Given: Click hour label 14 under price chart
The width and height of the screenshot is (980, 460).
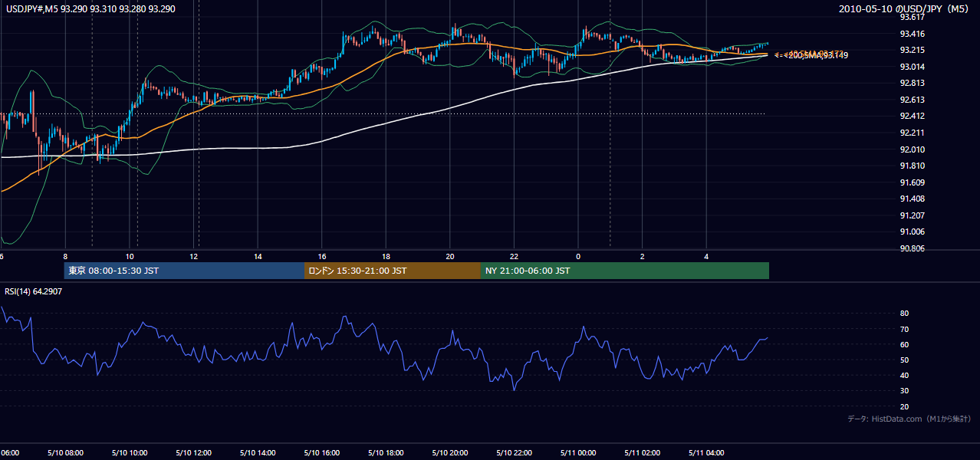Looking at the screenshot, I should tap(258, 256).
